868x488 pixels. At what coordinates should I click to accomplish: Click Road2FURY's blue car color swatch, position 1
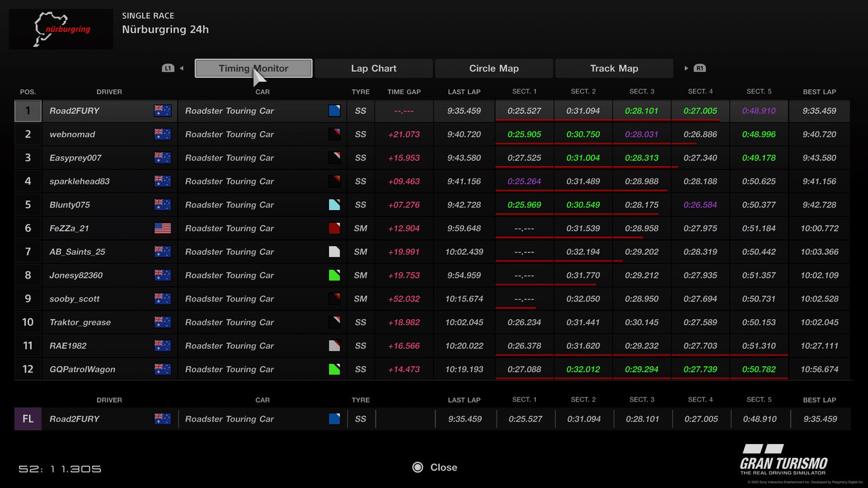[334, 110]
